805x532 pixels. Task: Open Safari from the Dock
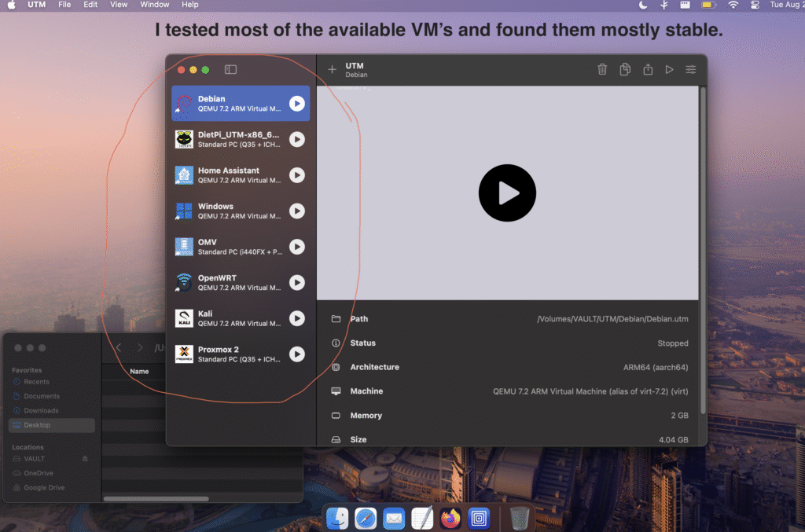[366, 519]
